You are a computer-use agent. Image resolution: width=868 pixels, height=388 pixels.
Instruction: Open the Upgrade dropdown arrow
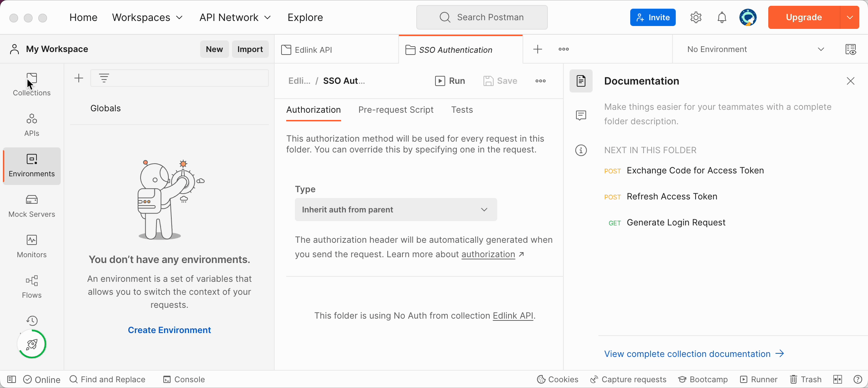pyautogui.click(x=850, y=17)
